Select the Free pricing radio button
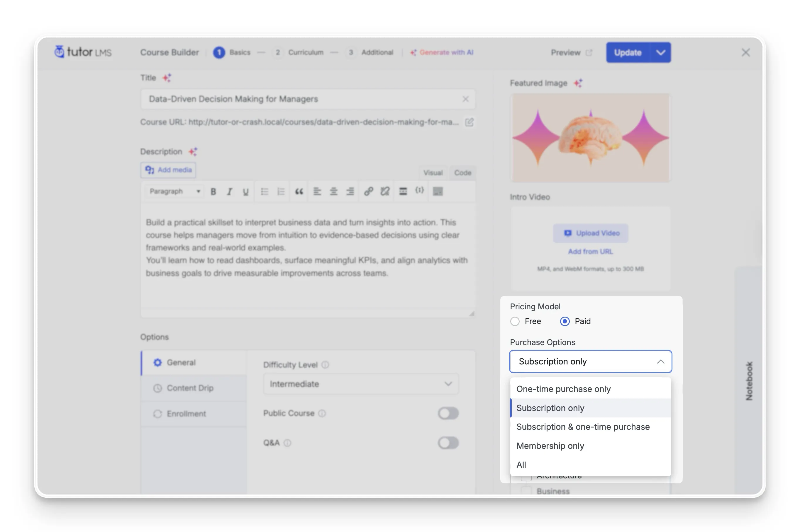The height and width of the screenshot is (532, 800). pyautogui.click(x=515, y=321)
